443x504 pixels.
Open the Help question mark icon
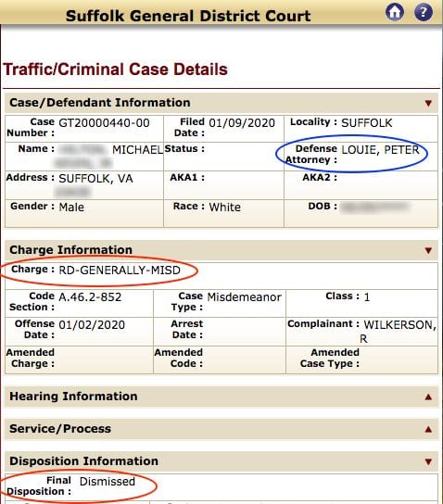(x=424, y=12)
